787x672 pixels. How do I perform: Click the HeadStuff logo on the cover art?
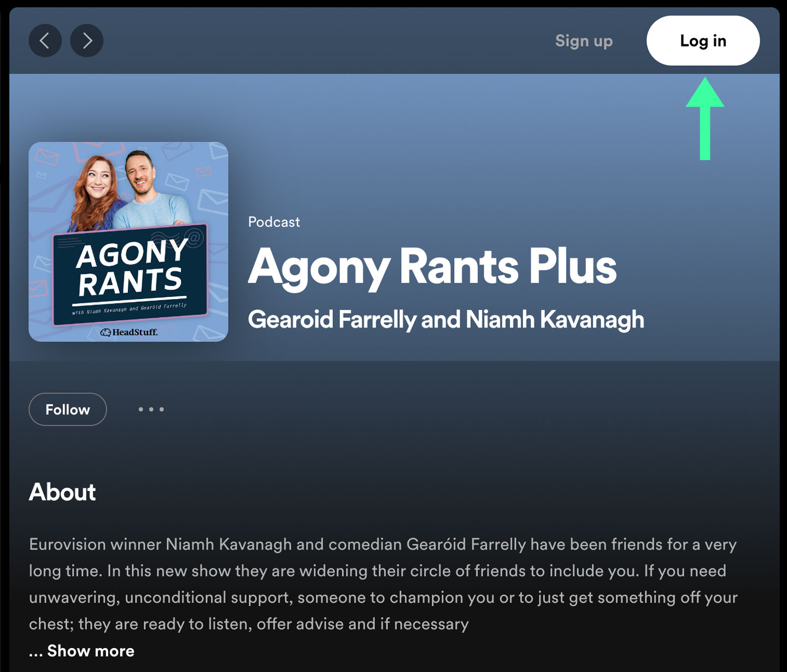pyautogui.click(x=130, y=331)
